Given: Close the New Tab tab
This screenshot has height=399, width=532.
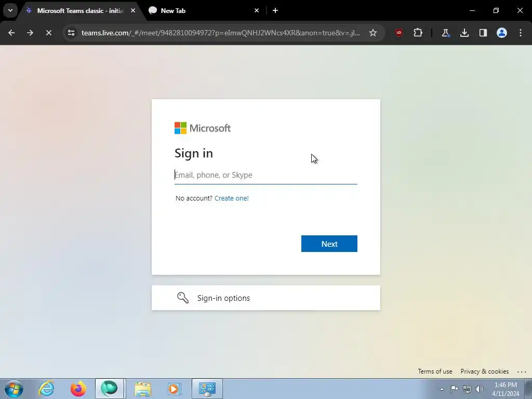Looking at the screenshot, I should 257,11.
